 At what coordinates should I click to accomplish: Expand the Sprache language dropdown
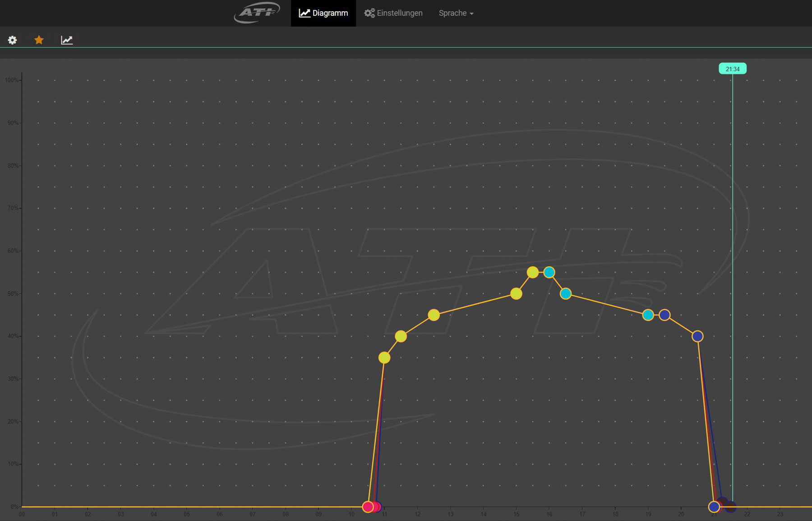pos(456,13)
